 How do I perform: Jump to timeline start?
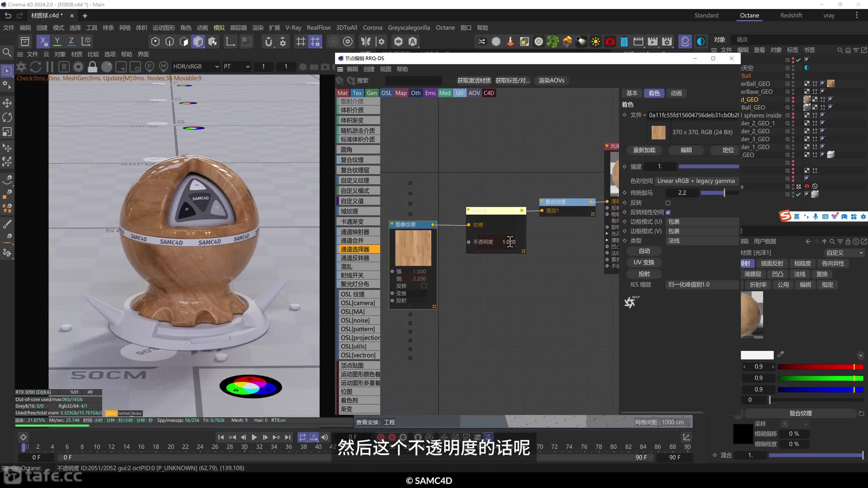[221, 437]
